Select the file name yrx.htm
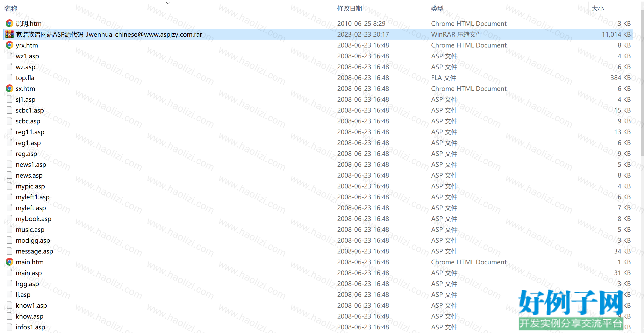The height and width of the screenshot is (333, 644). tap(27, 45)
